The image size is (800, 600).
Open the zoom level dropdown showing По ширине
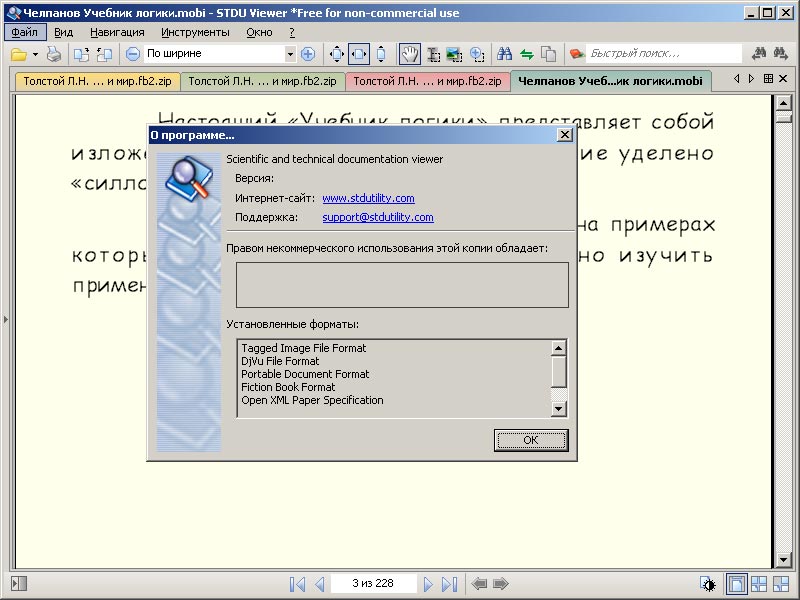point(291,52)
